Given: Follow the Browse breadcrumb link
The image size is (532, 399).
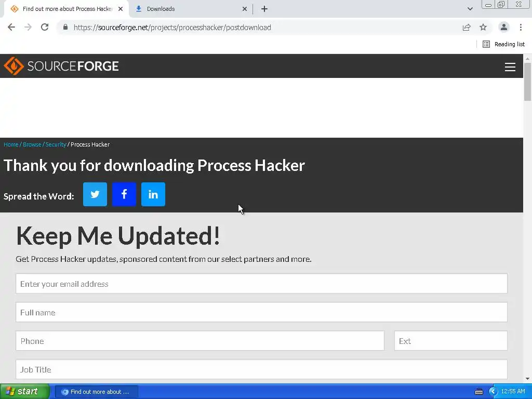Looking at the screenshot, I should [32, 144].
